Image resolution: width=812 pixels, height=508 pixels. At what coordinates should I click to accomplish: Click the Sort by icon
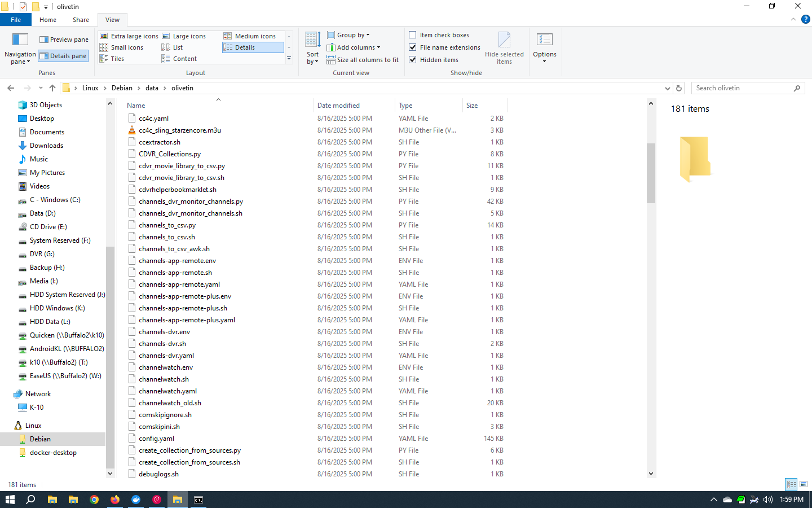(312, 41)
